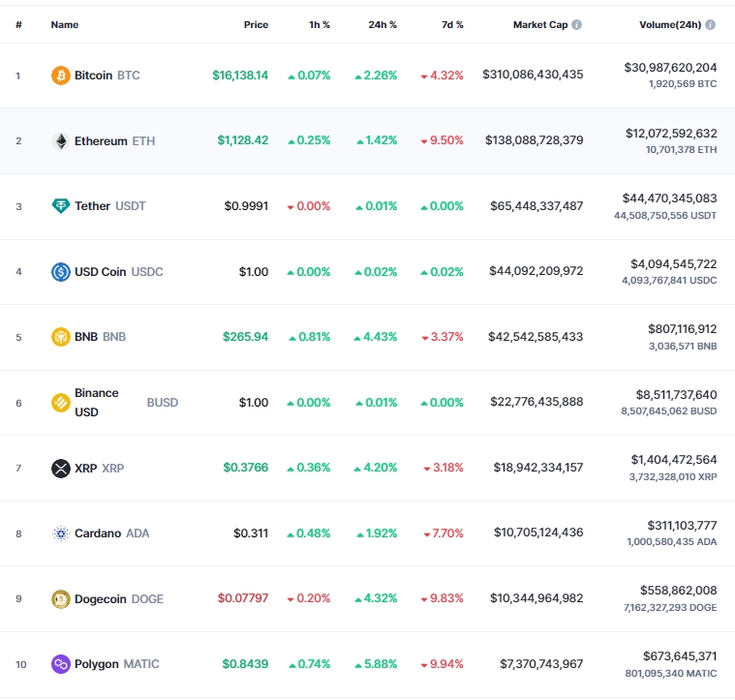Click the XRP black logo icon
The image size is (735, 700).
point(60,468)
